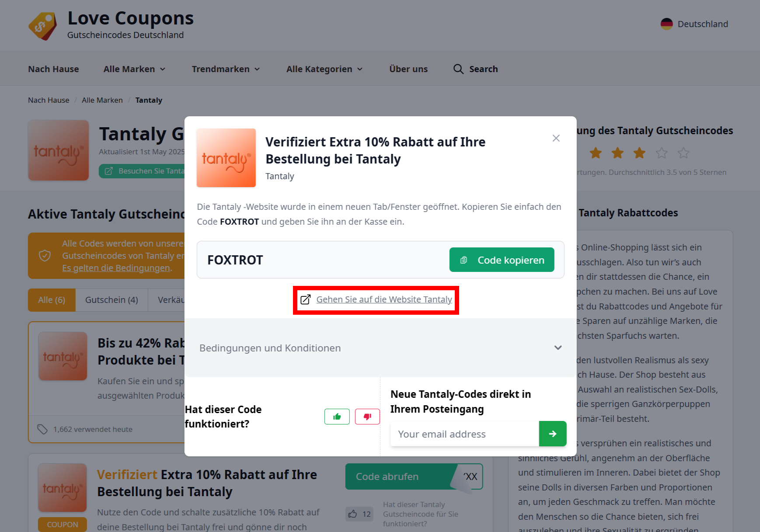Viewport: 760px width, 532px height.
Task: Focus the Your email address field
Action: (464, 434)
